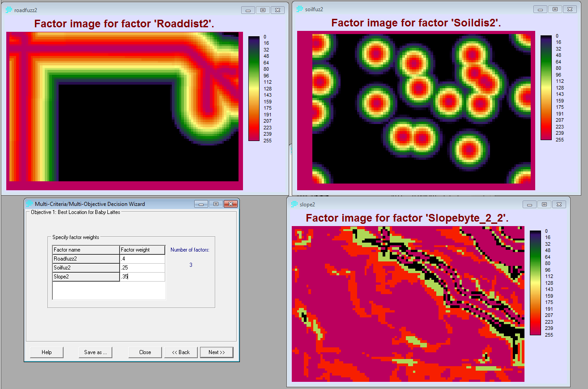Maximize the roadfuzz2 map window
Viewport: 588px width, 389px height.
tap(263, 10)
